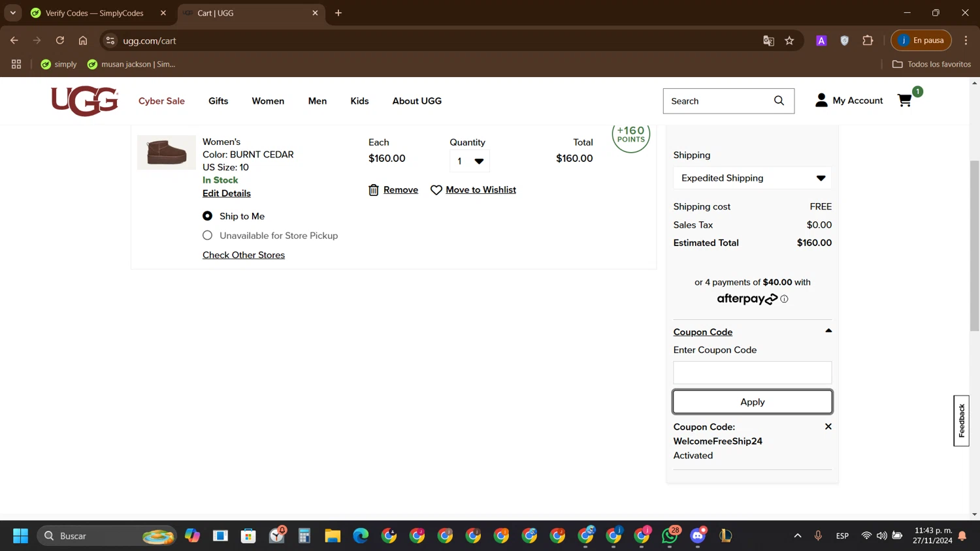980x551 pixels.
Task: Reload the page
Action: (60, 40)
